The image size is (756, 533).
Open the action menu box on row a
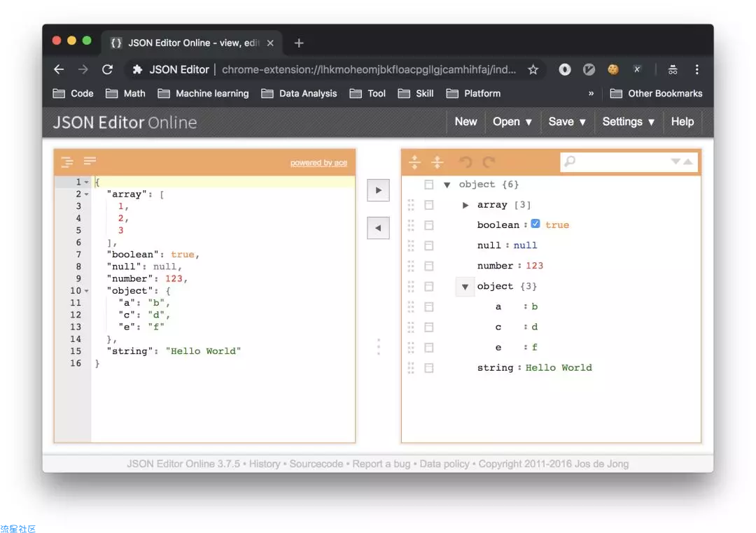click(428, 306)
